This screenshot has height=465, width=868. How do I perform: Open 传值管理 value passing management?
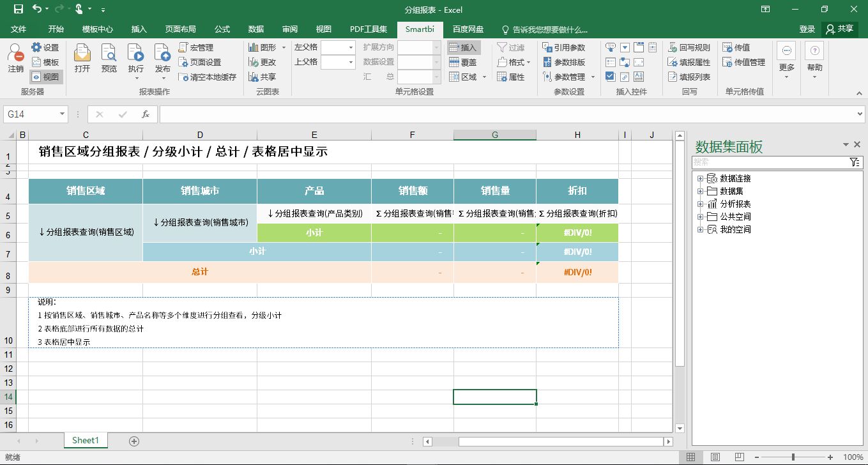click(743, 62)
